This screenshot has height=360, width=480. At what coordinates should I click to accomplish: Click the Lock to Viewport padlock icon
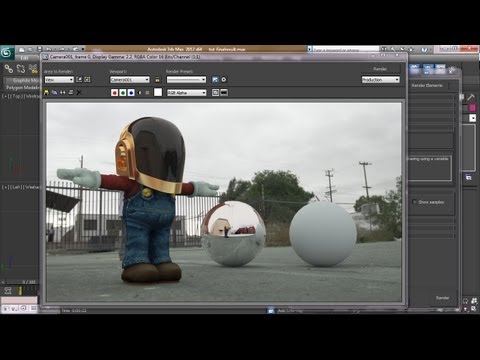coord(157,79)
